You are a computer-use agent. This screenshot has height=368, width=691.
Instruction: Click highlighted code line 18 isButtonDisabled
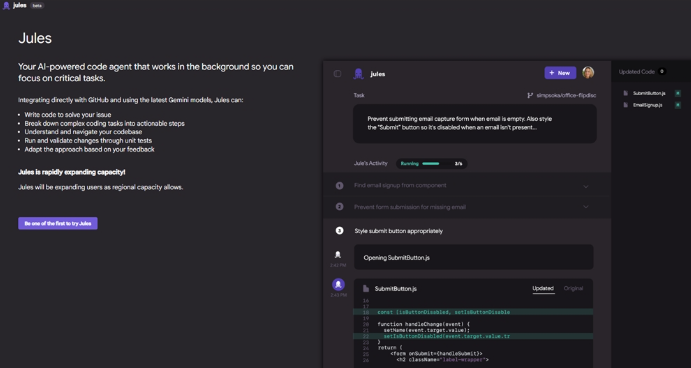pos(473,312)
